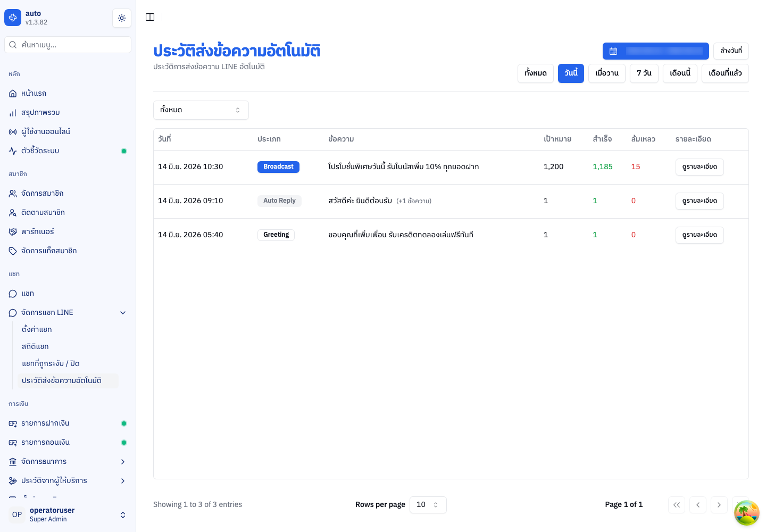Viewport: 766px width, 532px height.
Task: View details for Greeting row
Action: coord(700,235)
